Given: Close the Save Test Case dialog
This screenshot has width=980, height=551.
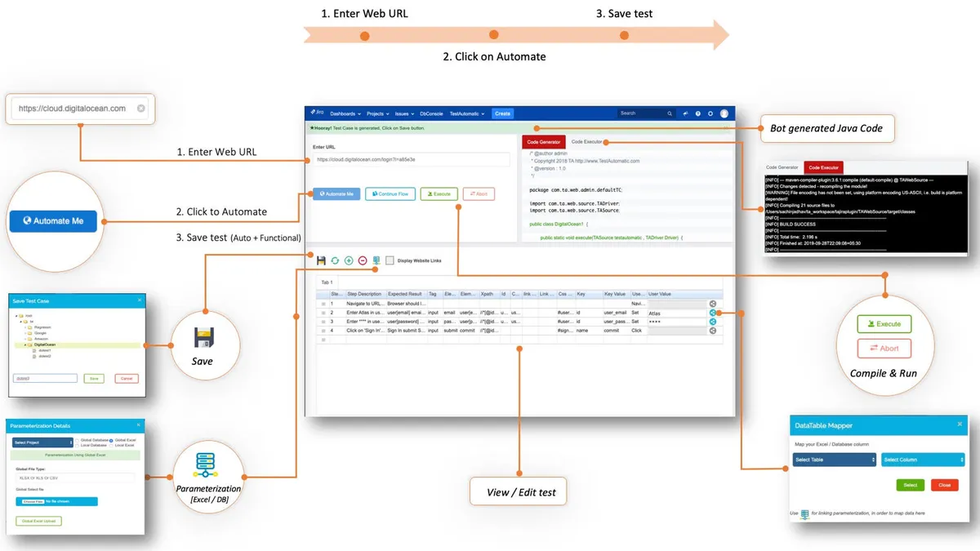Looking at the screenshot, I should click(140, 300).
